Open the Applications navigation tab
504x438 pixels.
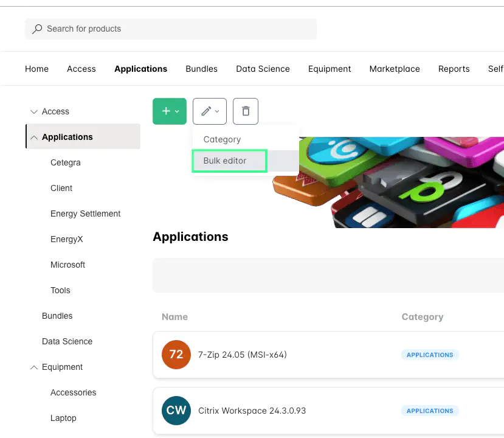tap(140, 69)
